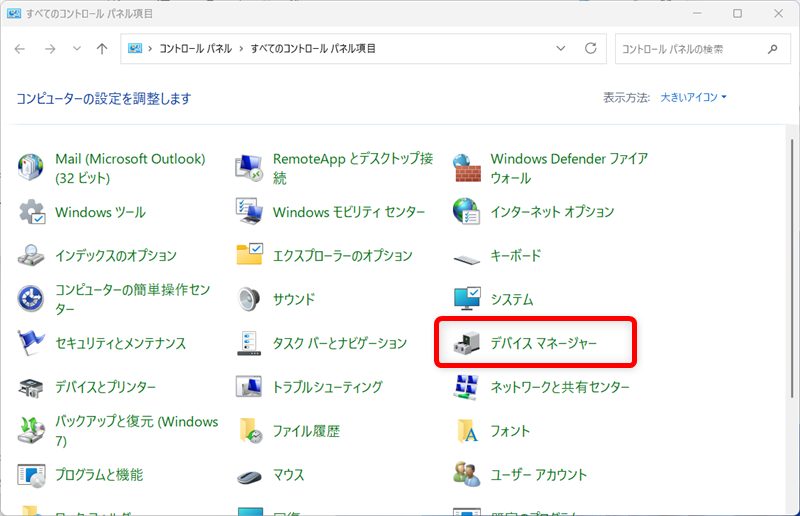Click the Windows Defender firewall brick icon
This screenshot has height=516, width=800.
click(x=467, y=168)
